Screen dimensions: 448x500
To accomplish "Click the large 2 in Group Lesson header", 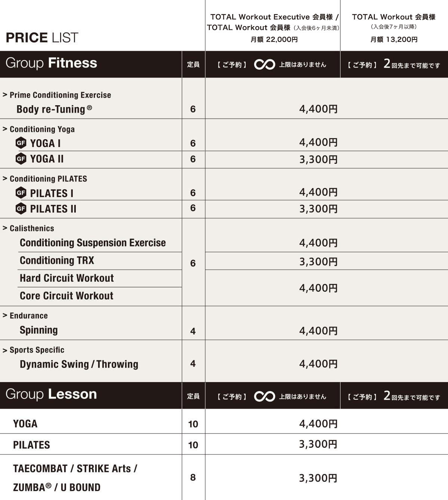I will tap(387, 396).
